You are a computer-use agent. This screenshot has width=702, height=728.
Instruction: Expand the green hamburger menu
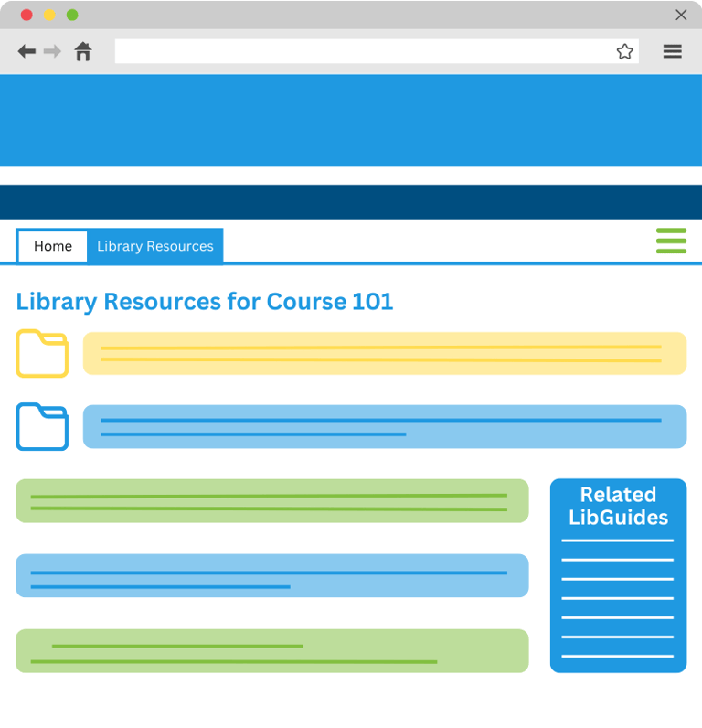(671, 241)
